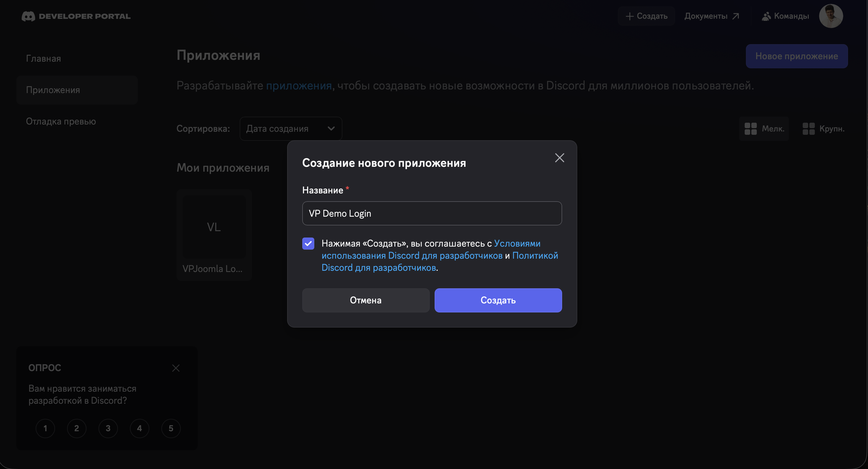Viewport: 868px width, 469px height.
Task: Click the header Создать plus button
Action: 646,16
